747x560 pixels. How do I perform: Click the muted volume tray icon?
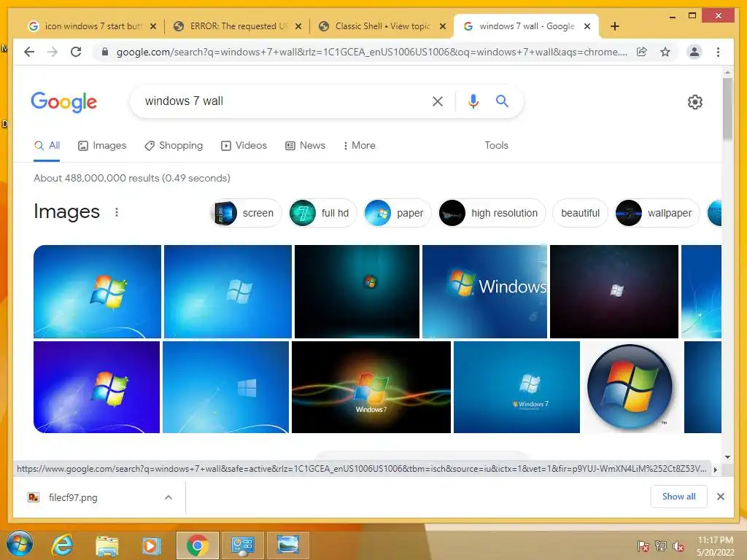tap(678, 545)
